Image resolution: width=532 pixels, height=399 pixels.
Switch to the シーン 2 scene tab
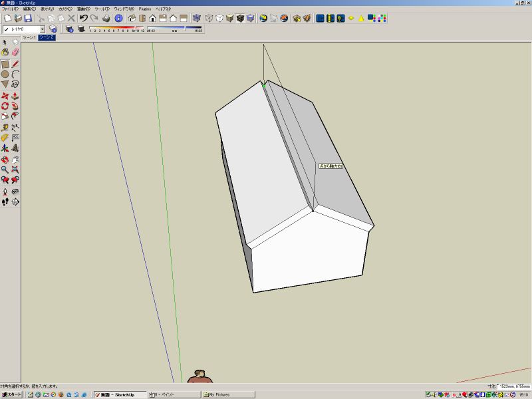coord(46,37)
